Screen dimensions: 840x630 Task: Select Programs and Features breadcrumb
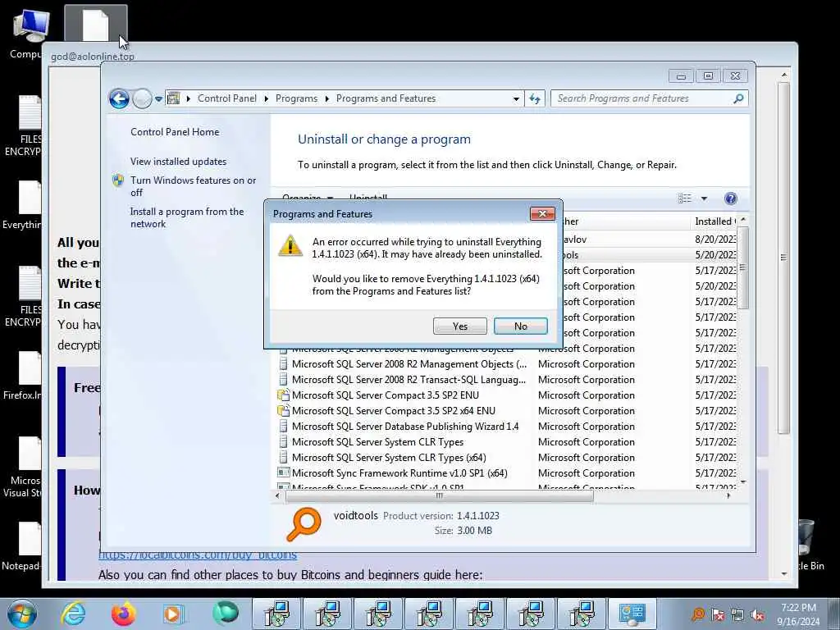point(386,98)
